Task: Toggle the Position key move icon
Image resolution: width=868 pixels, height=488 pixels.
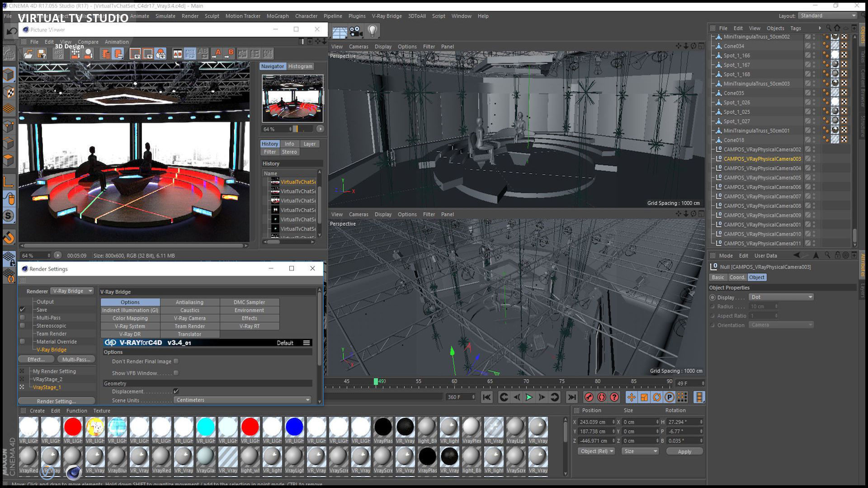Action: pyautogui.click(x=631, y=397)
